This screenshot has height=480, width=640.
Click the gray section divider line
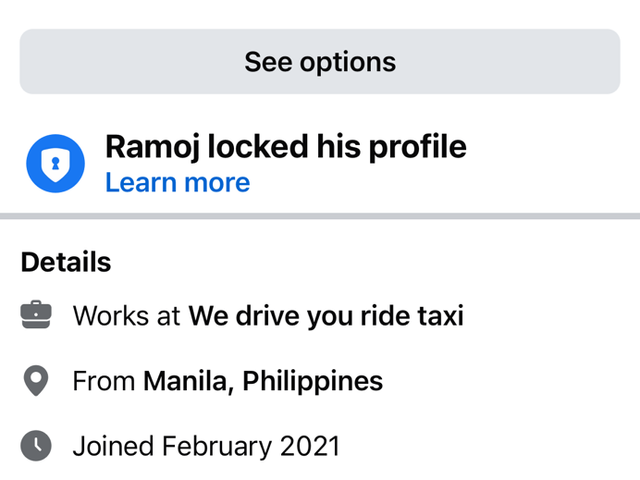point(320,216)
